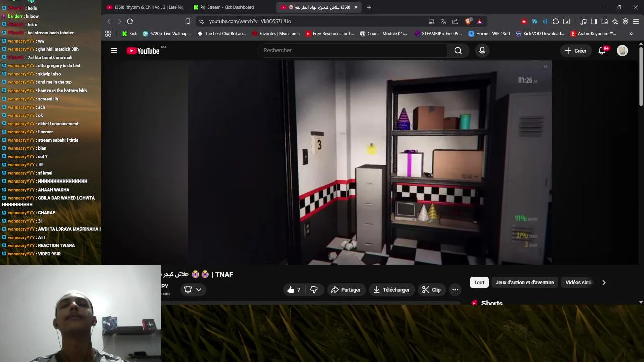Open more actions three-dot menu
This screenshot has width=644, height=362.
(455, 290)
